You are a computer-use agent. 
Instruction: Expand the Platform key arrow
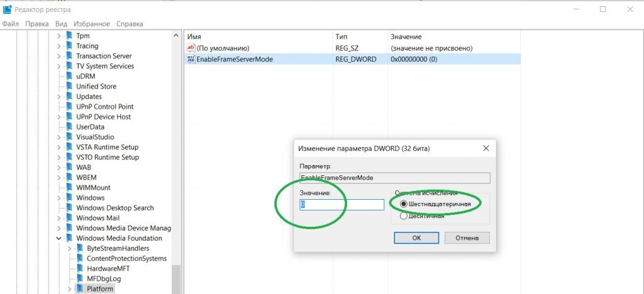pyautogui.click(x=69, y=289)
